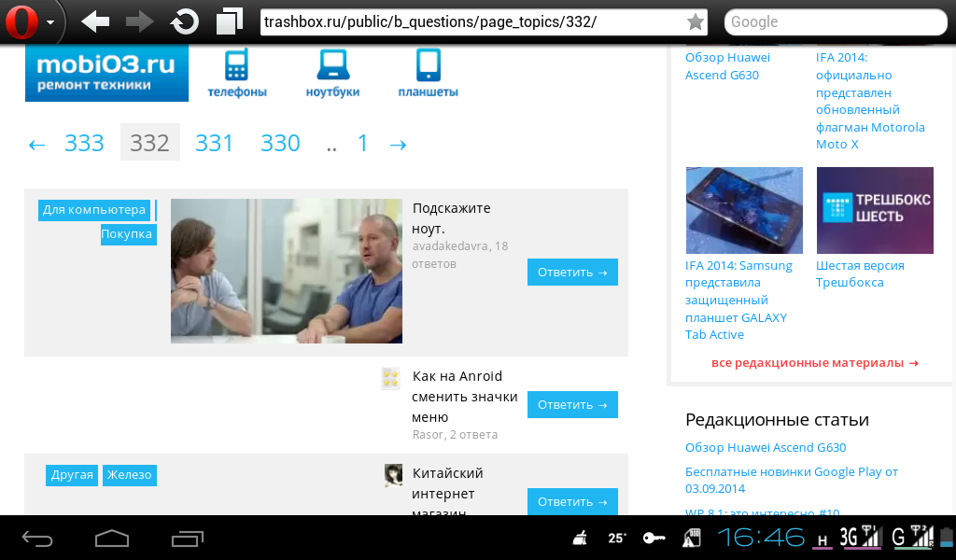Open the планшеты tablet category icon
Viewport: 956px width, 560px height.
[x=428, y=74]
